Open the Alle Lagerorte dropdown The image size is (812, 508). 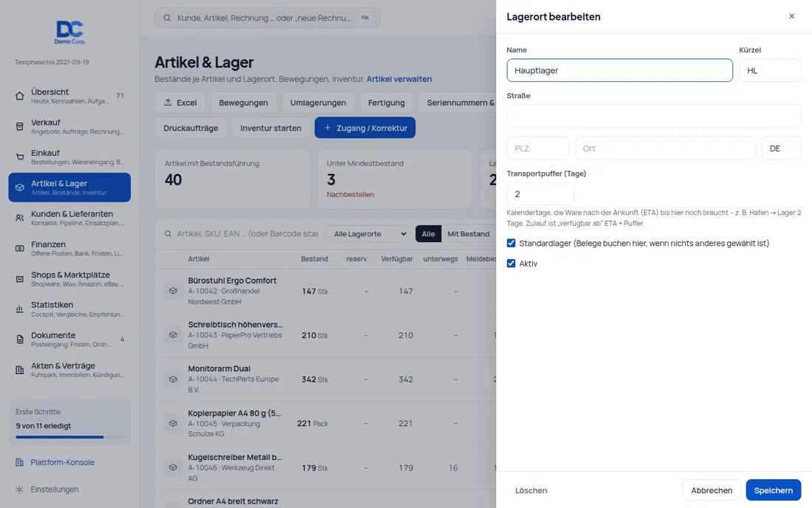pyautogui.click(x=368, y=234)
